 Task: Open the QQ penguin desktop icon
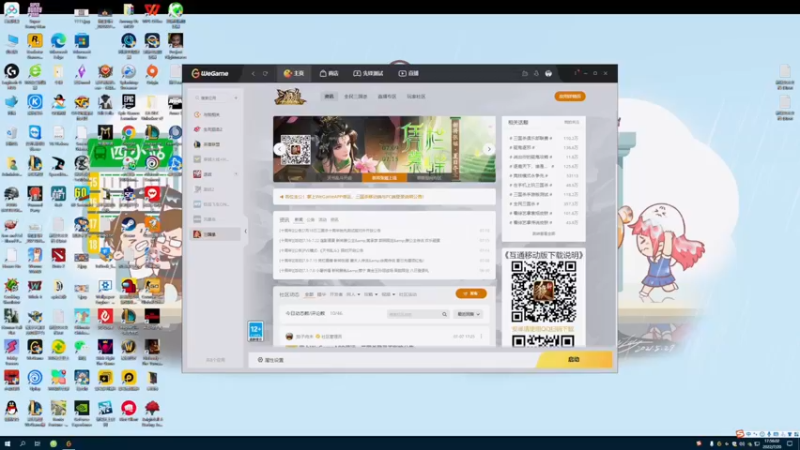11,411
